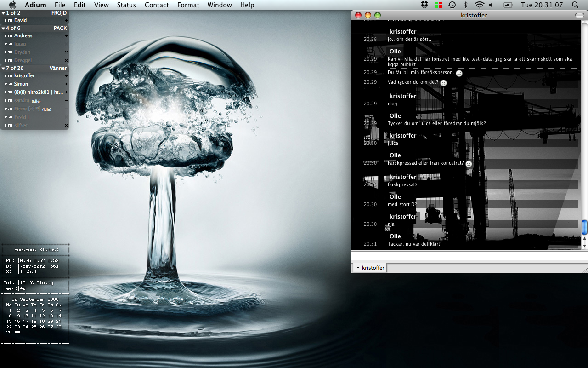Click the battery charging icon
Screen dimensions: 588x368
[508, 5]
